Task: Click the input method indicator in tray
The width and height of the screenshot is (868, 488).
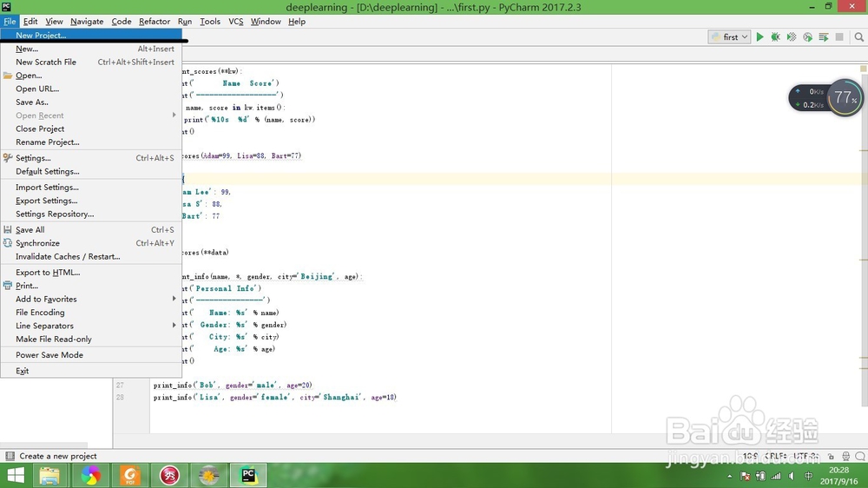Action: [809, 476]
